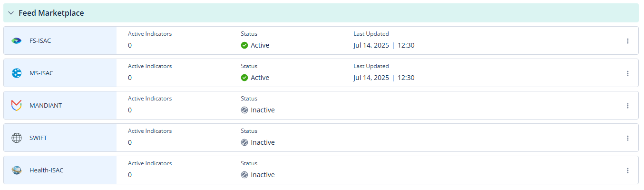Click FS-ISAC green Active check icon

(244, 45)
